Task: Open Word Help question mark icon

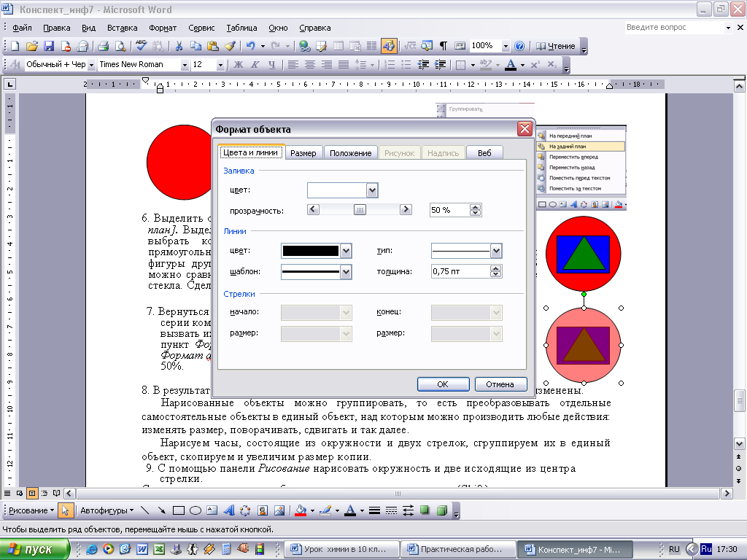Action: coord(519,46)
